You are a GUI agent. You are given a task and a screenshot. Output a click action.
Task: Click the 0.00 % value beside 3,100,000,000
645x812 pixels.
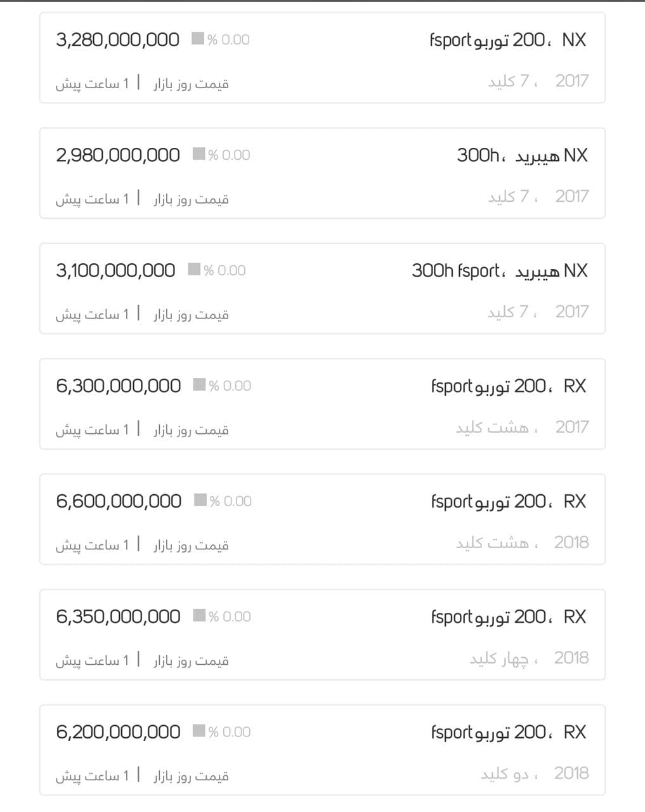click(x=225, y=271)
